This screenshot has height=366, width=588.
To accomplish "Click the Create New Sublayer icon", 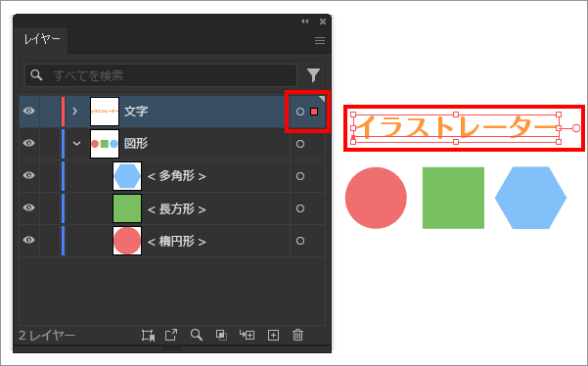I will tap(247, 335).
